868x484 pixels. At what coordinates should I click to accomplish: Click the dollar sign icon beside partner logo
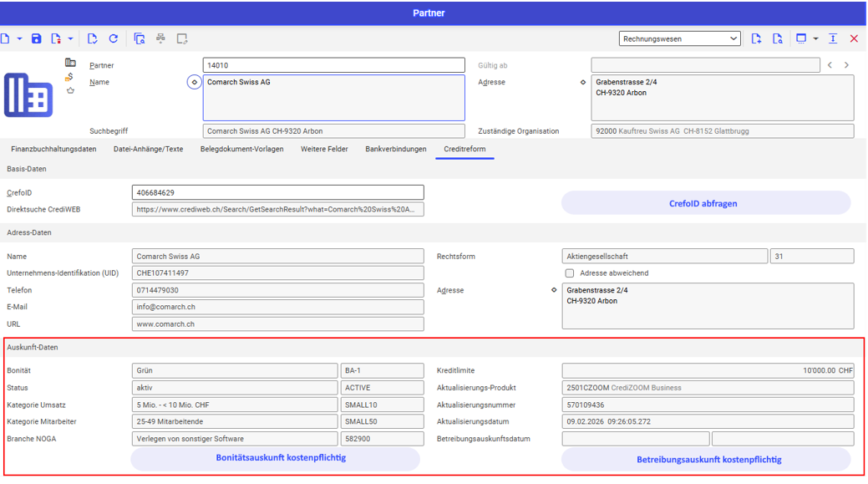[70, 77]
